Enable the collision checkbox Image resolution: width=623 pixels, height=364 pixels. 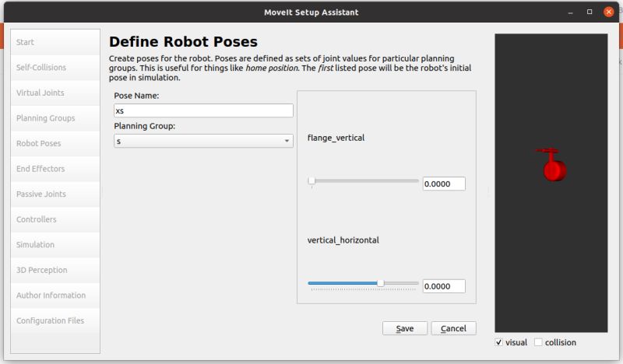coord(538,342)
